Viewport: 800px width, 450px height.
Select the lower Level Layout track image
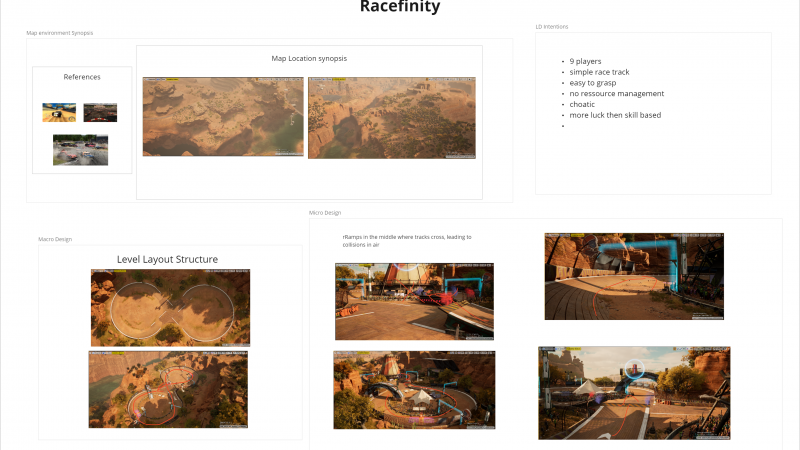pyautogui.click(x=170, y=388)
